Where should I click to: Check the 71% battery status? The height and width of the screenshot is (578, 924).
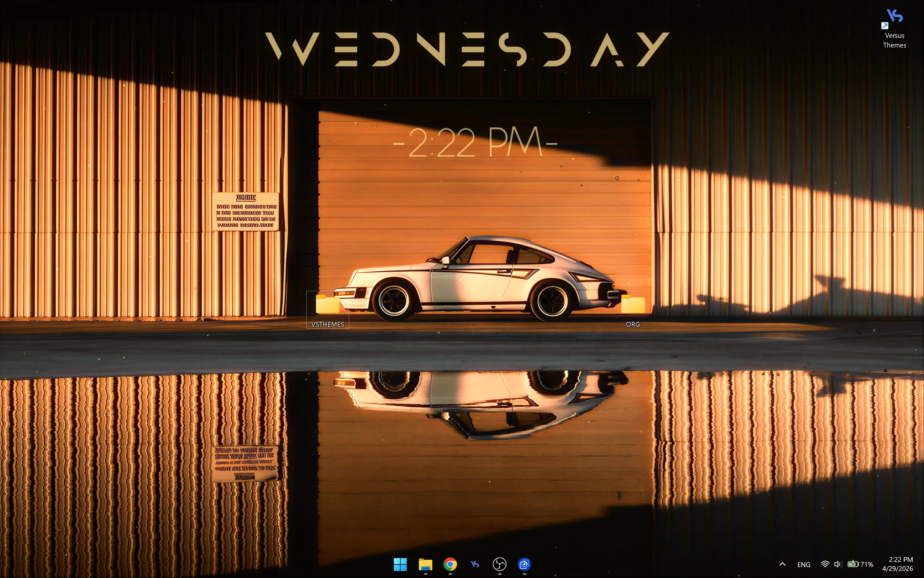[x=860, y=564]
